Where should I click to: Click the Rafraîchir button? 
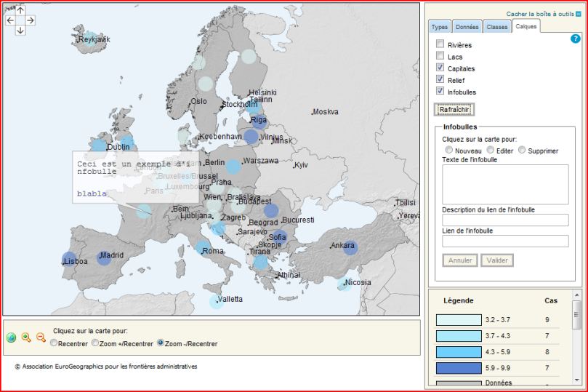[454, 110]
